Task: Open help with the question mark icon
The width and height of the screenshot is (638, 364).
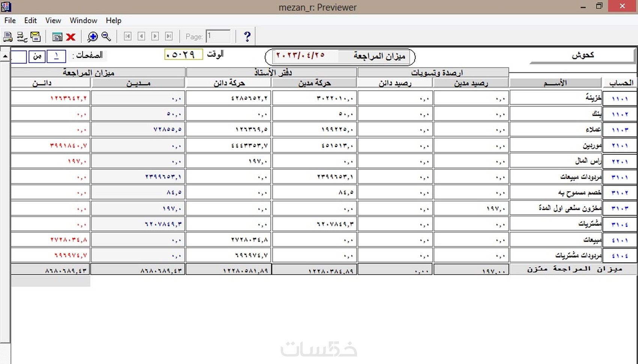Action: pyautogui.click(x=247, y=36)
